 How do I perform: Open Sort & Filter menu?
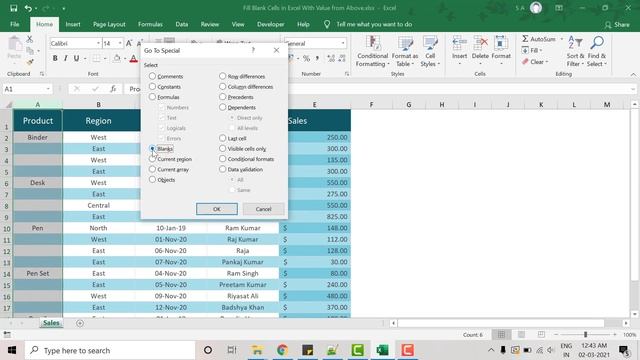[x=575, y=51]
